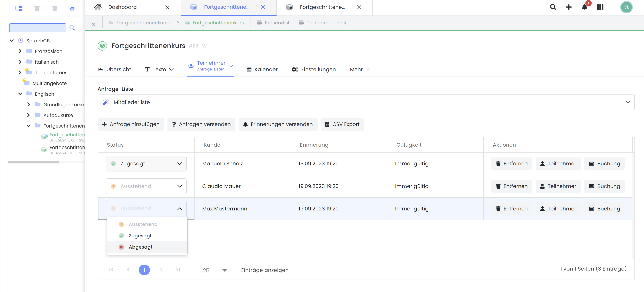
Task: Pick Ausstehend option in open list
Action: click(143, 224)
